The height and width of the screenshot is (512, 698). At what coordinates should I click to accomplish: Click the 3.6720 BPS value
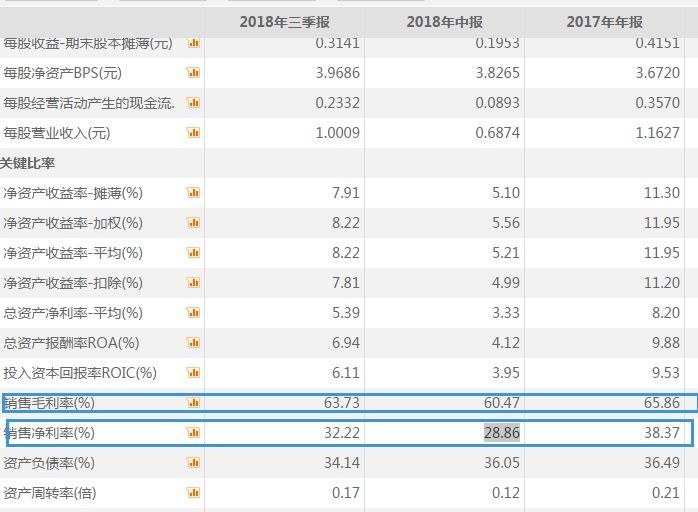[657, 73]
